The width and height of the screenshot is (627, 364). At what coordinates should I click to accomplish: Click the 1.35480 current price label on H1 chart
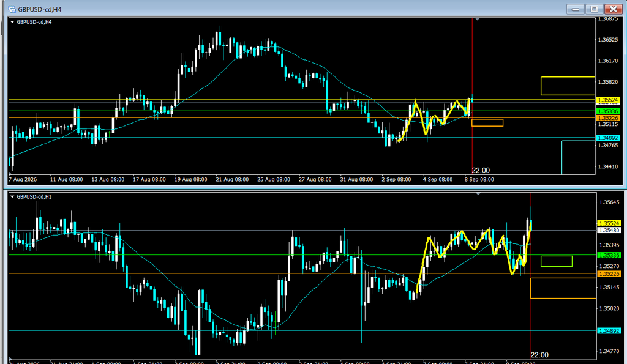[609, 230]
